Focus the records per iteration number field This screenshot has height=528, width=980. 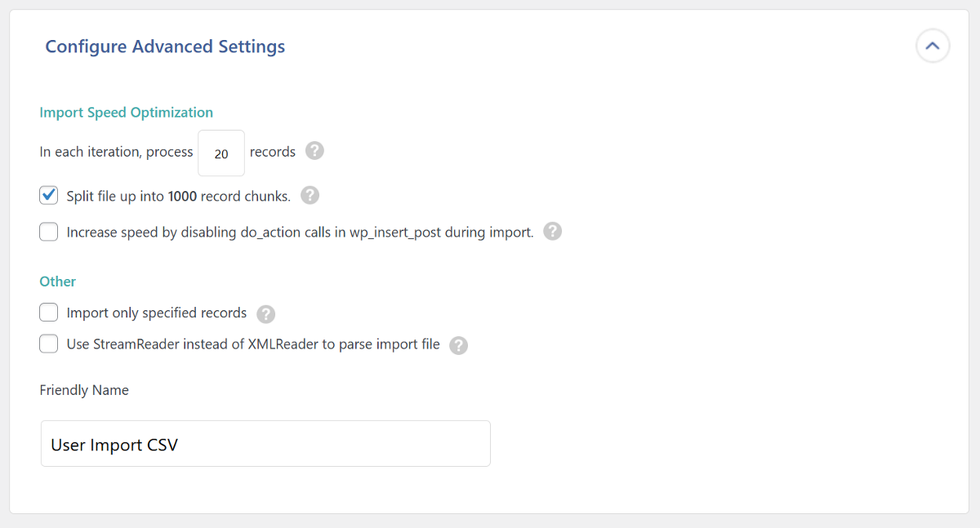coord(221,153)
